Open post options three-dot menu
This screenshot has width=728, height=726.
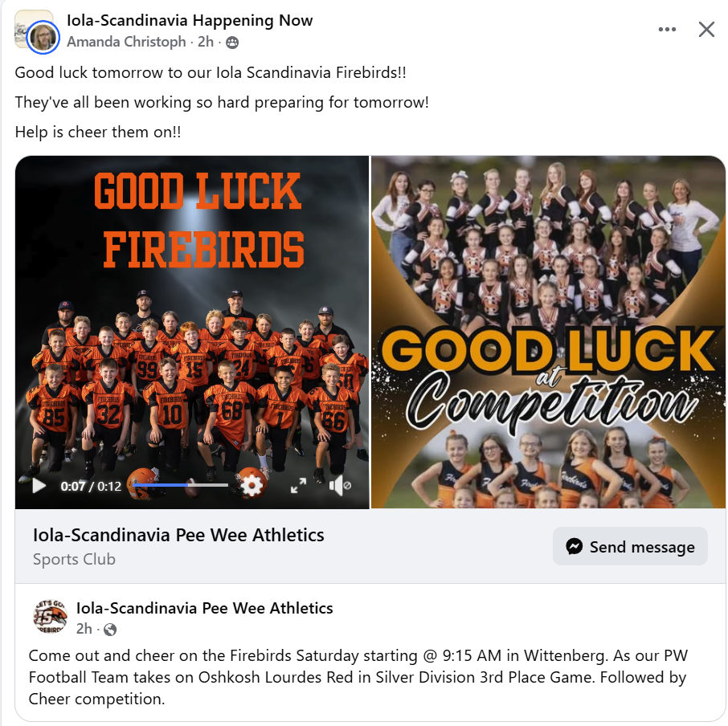click(x=667, y=29)
